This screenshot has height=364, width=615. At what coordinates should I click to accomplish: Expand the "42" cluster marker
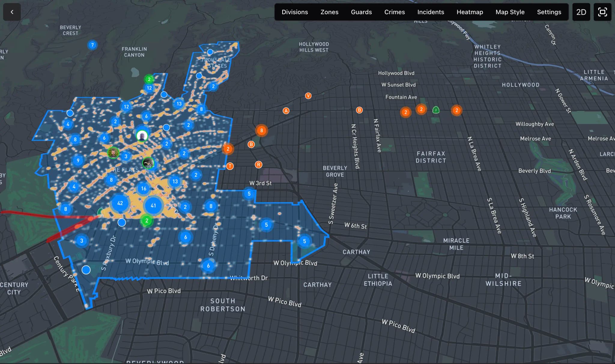coord(120,203)
